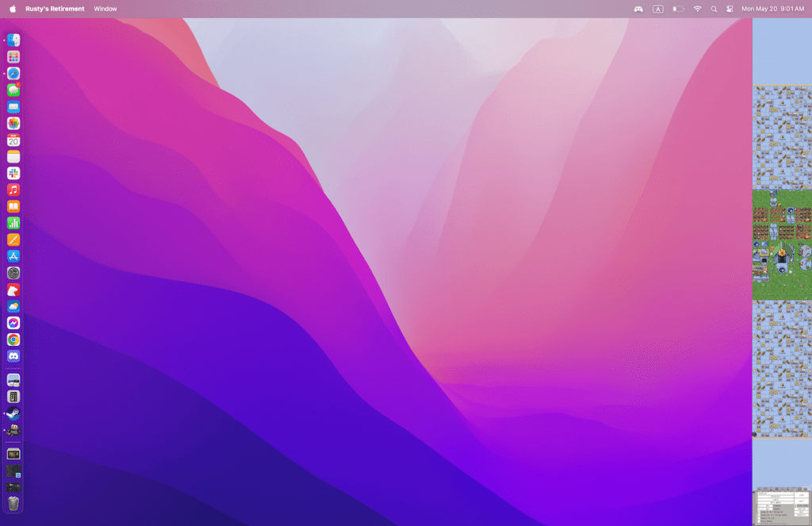This screenshot has height=526, width=812.
Task: Click Rusty's Retirement robot icon in dock
Action: [13, 430]
